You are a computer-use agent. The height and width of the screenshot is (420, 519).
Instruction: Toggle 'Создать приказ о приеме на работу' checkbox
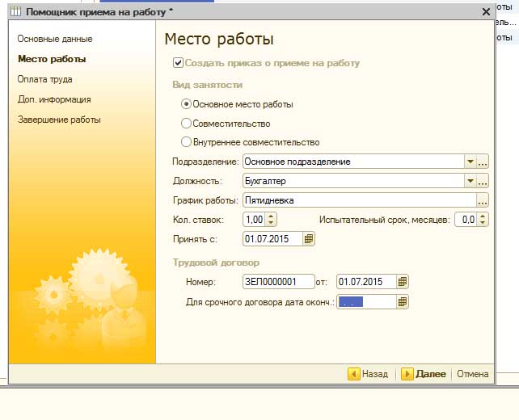tap(178, 63)
